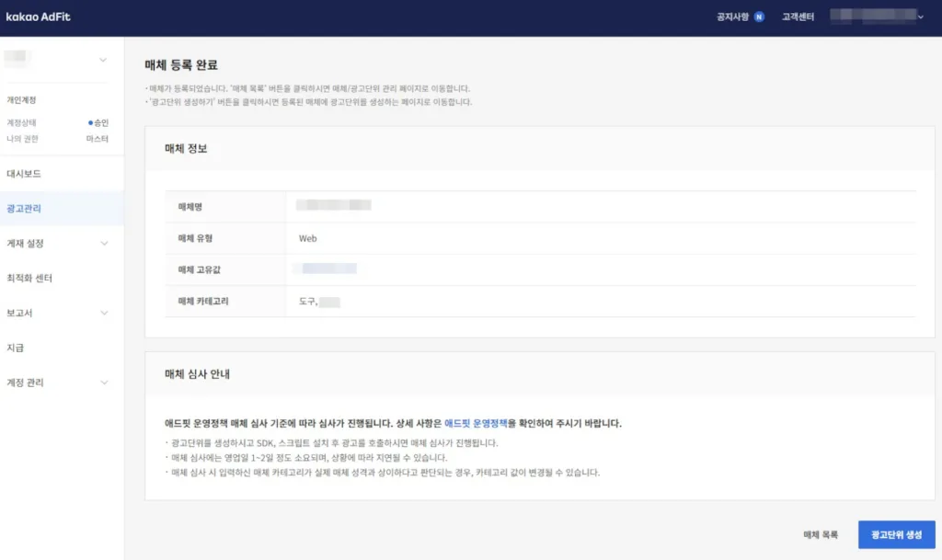Open the account dropdown in the top bar

[x=875, y=16]
